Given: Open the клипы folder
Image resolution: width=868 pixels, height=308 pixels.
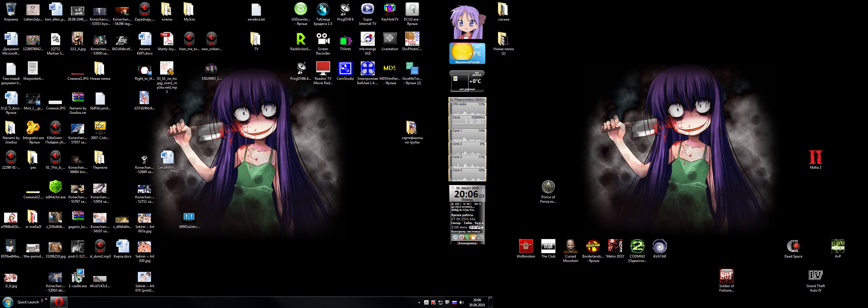Looking at the screenshot, I should click(167, 12).
